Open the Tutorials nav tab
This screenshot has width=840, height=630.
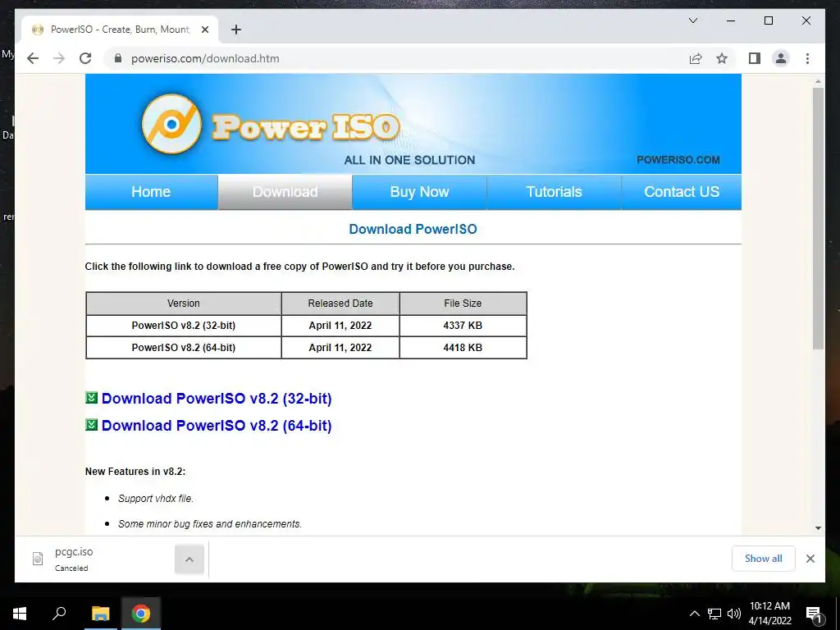[554, 192]
